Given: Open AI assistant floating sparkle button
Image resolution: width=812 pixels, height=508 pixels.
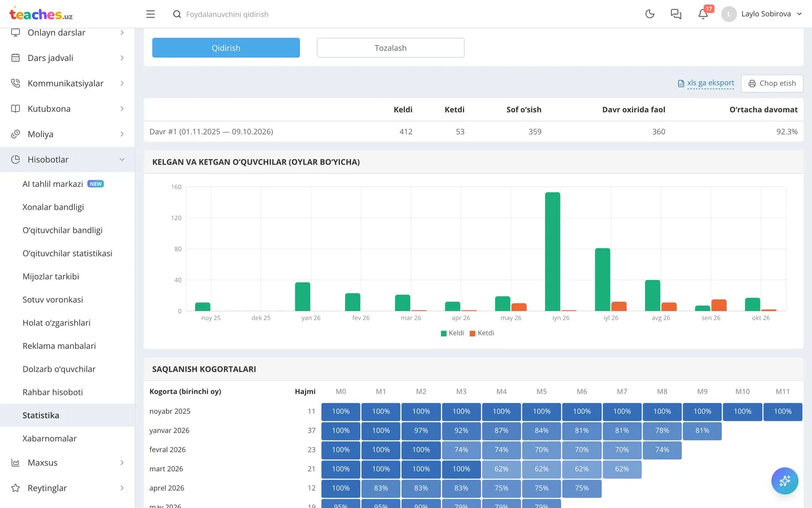Looking at the screenshot, I should coord(785,481).
